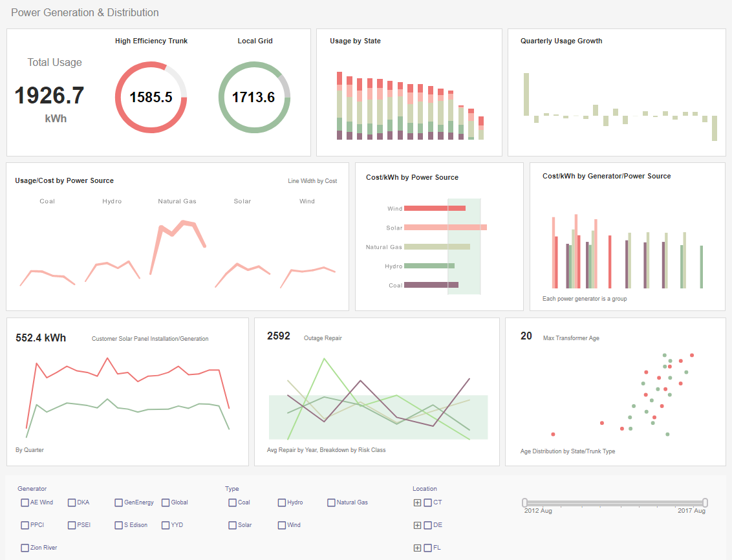Expand the DE location node

pyautogui.click(x=417, y=524)
